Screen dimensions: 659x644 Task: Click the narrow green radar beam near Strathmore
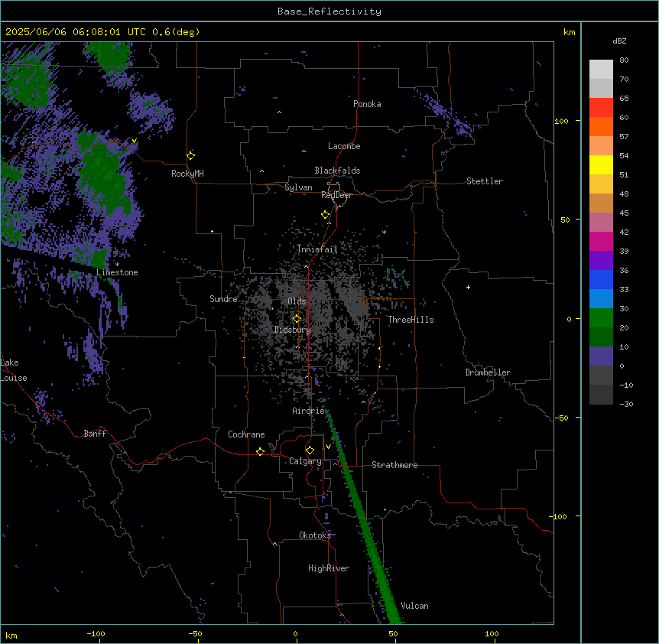[x=362, y=517]
